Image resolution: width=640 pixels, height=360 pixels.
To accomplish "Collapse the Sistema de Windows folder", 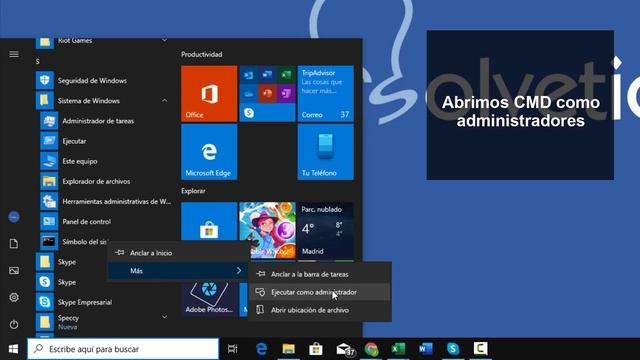I will 164,100.
